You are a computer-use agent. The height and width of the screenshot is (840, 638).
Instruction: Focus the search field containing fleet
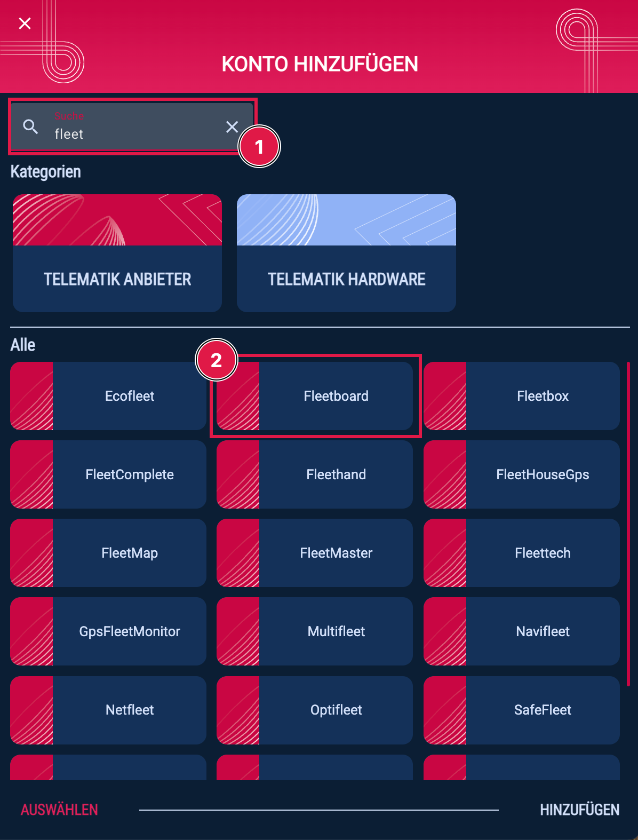[133, 133]
